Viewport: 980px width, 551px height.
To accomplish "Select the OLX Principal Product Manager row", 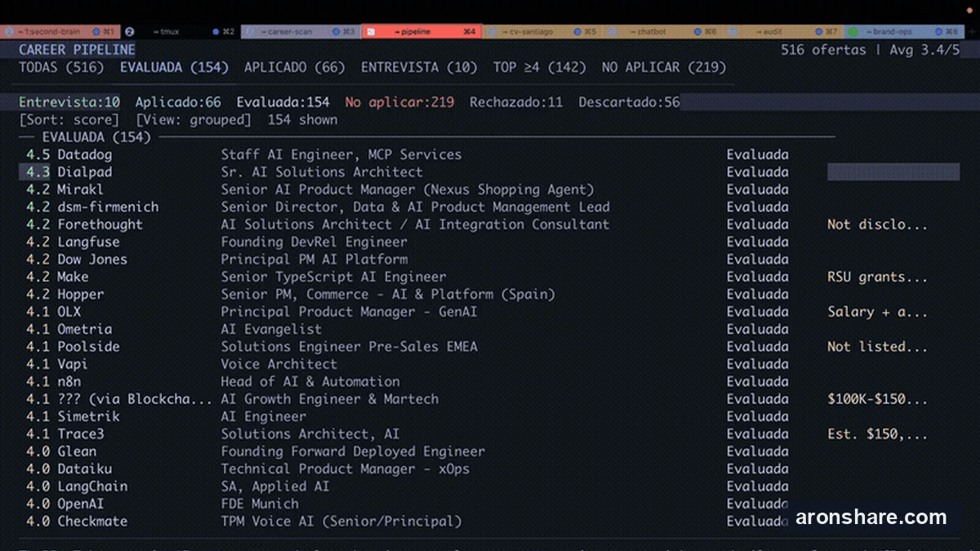I will click(490, 312).
